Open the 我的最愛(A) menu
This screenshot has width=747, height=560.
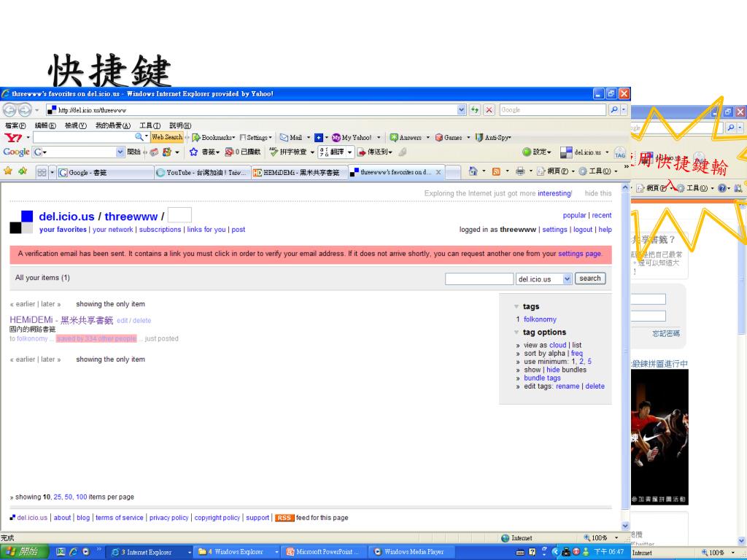[x=112, y=125]
